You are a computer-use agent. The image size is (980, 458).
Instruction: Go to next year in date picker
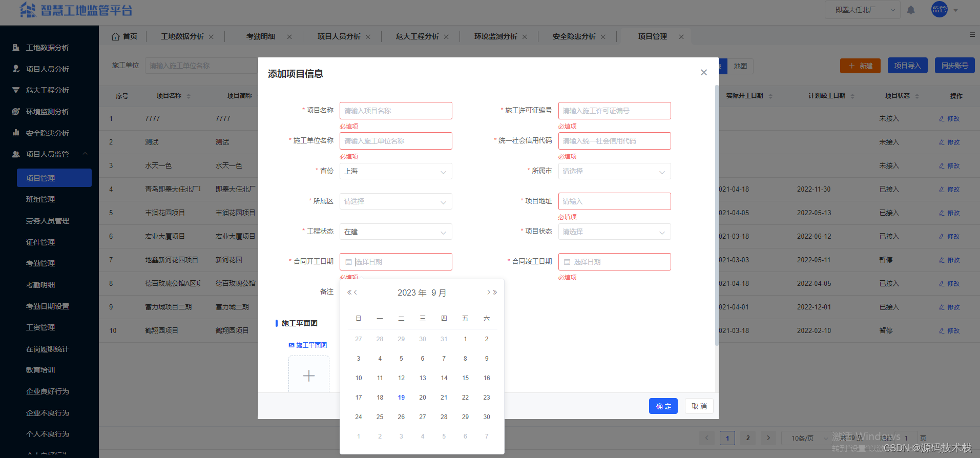[495, 293]
